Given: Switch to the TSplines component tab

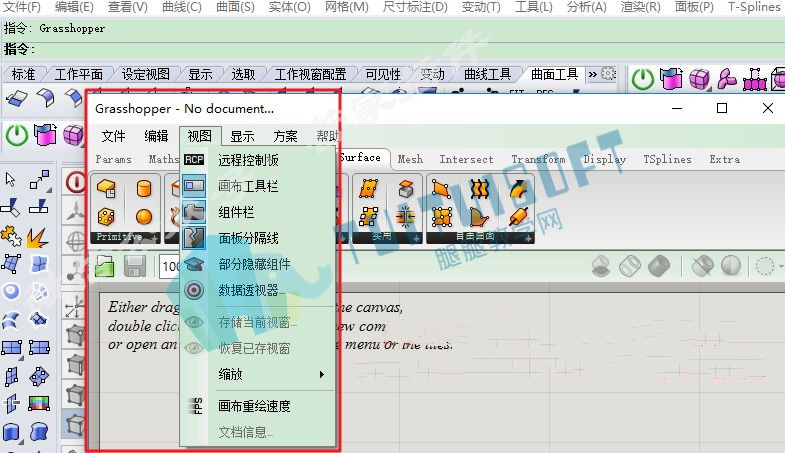Looking at the screenshot, I should pyautogui.click(x=667, y=159).
